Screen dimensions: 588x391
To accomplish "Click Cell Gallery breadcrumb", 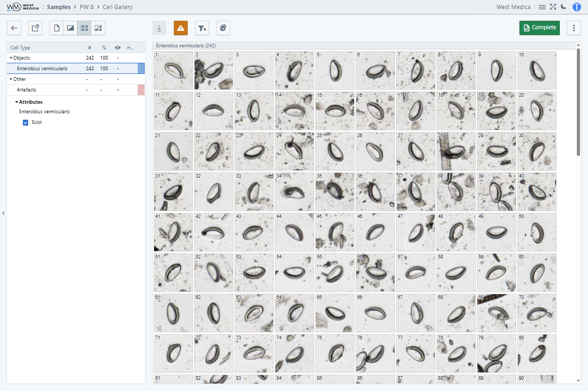I will pos(117,7).
